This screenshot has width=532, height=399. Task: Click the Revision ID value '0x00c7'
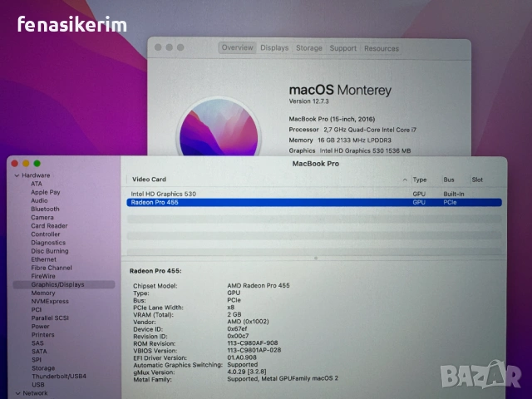point(238,336)
